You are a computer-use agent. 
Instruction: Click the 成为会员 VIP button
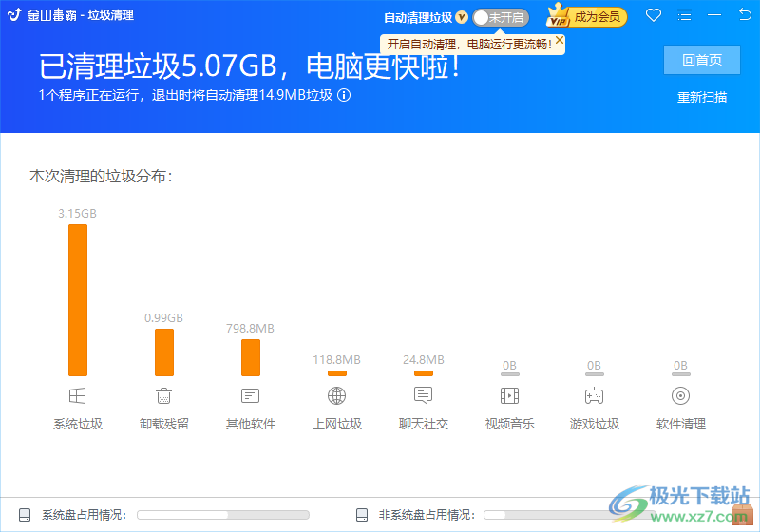[587, 17]
